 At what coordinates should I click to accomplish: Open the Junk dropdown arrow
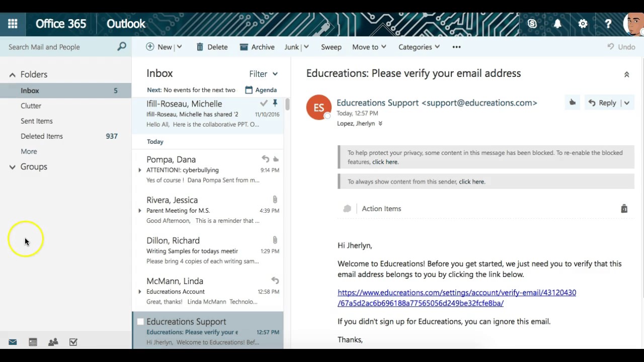pyautogui.click(x=306, y=47)
